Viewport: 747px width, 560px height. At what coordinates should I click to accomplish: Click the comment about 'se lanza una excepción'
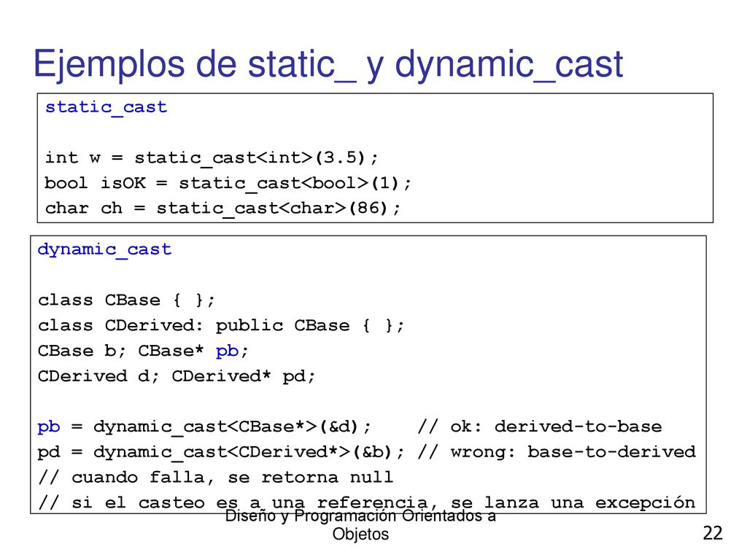click(x=366, y=503)
